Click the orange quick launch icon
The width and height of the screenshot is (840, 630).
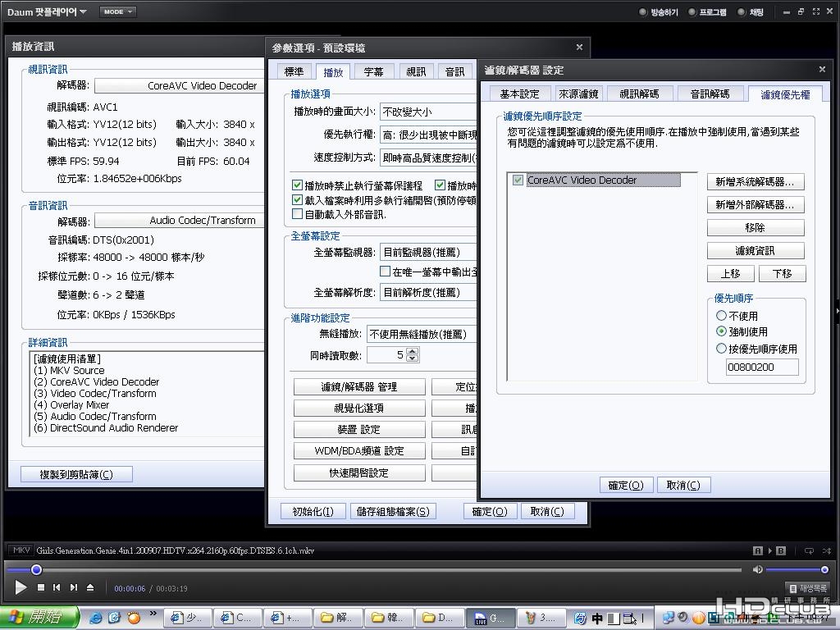click(x=134, y=618)
